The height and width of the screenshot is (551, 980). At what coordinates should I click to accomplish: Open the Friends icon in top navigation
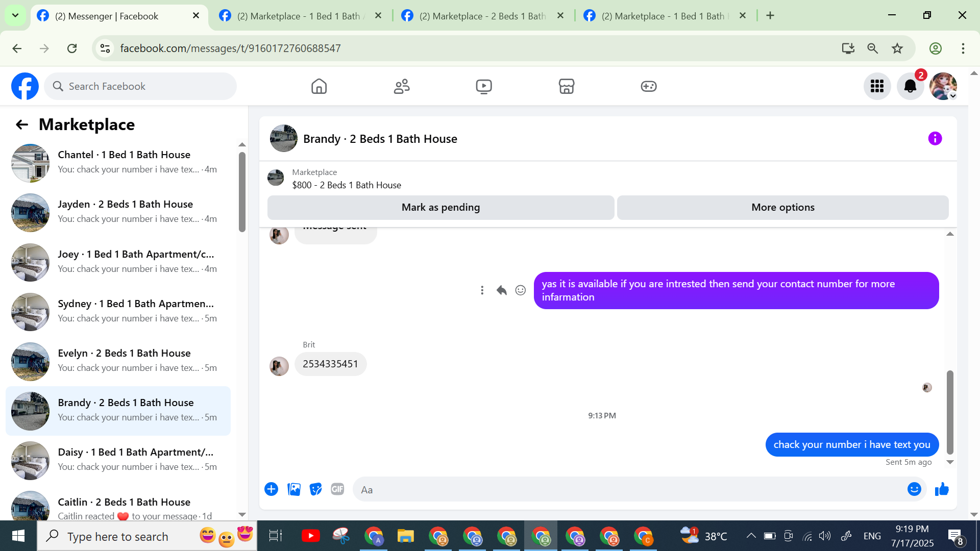click(402, 86)
